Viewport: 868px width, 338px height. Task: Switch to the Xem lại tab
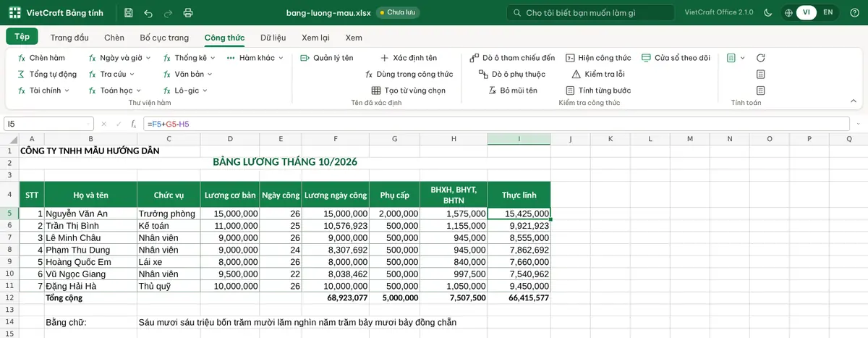pos(316,38)
